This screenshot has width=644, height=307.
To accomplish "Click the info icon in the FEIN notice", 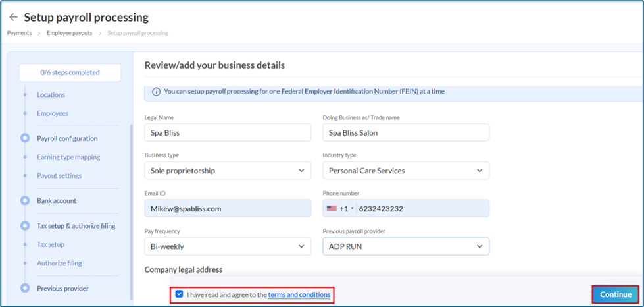I will pos(156,92).
